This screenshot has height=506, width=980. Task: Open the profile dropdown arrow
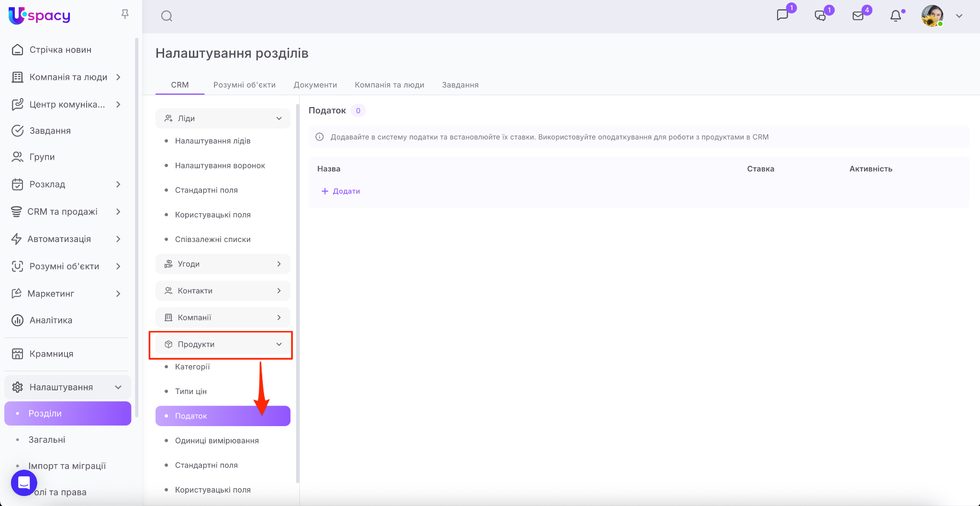click(x=959, y=16)
